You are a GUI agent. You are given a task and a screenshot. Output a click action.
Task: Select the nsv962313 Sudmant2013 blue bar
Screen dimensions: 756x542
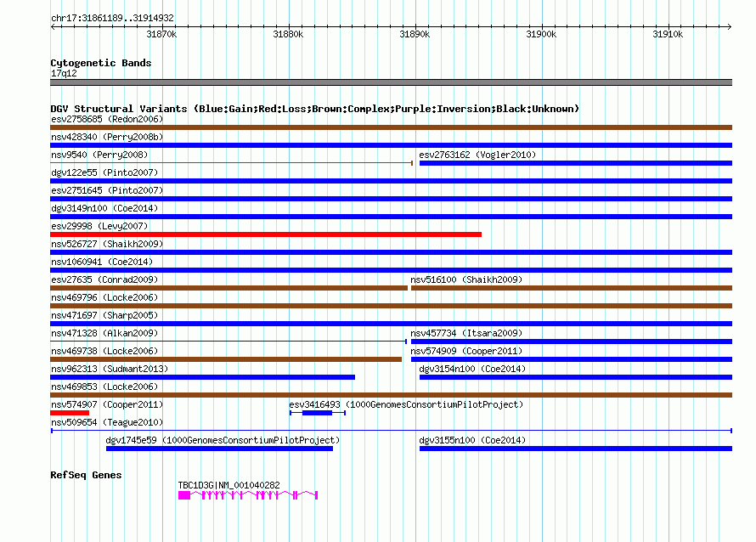tap(202, 377)
